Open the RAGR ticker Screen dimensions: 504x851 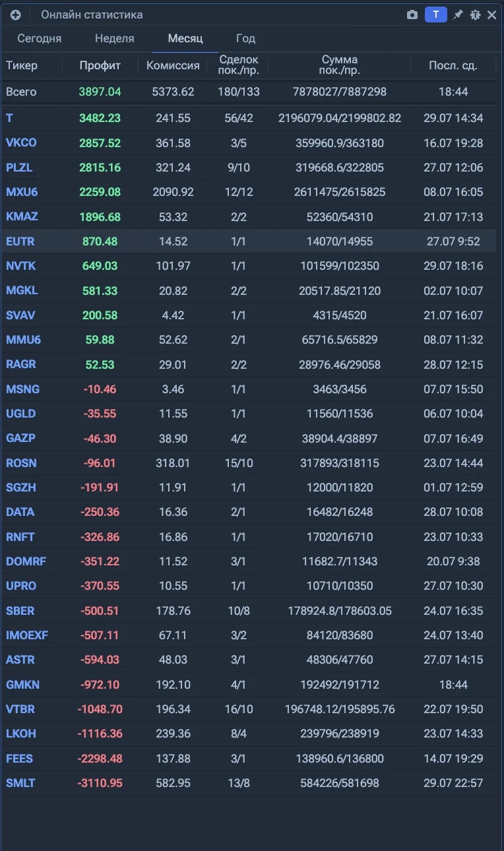pyautogui.click(x=21, y=364)
